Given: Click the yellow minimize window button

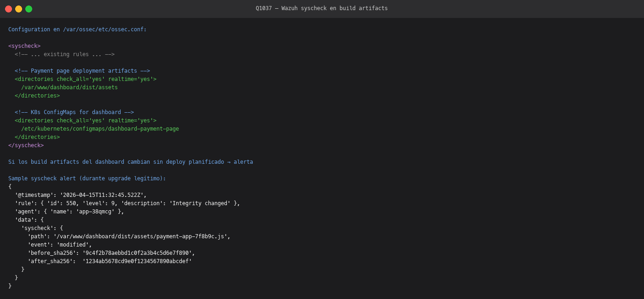Looking at the screenshot, I should point(18,9).
